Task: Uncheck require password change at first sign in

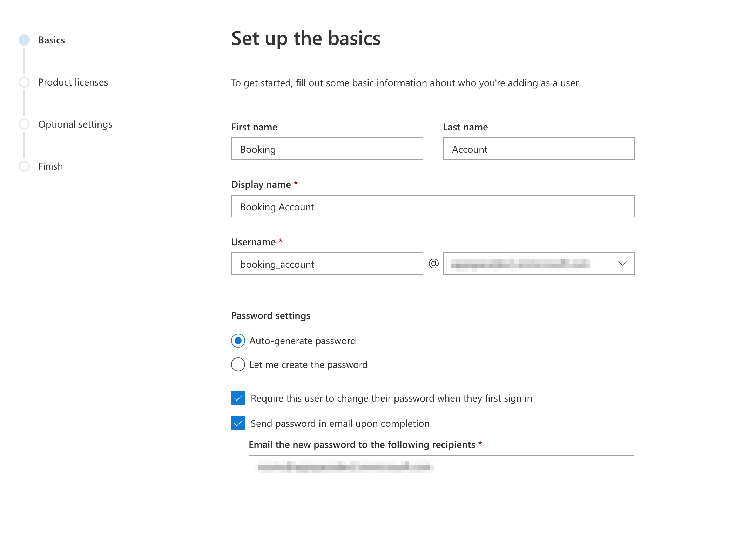Action: coord(238,398)
